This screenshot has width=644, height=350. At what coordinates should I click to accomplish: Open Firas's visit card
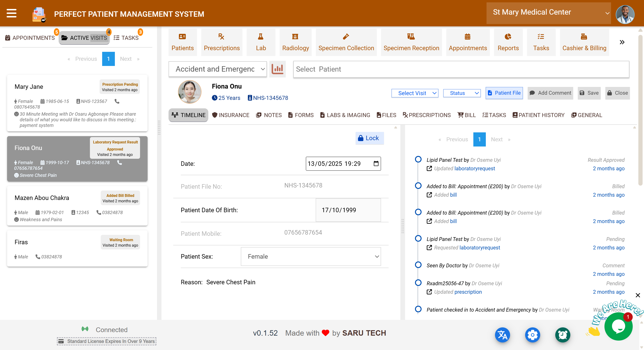click(x=77, y=249)
